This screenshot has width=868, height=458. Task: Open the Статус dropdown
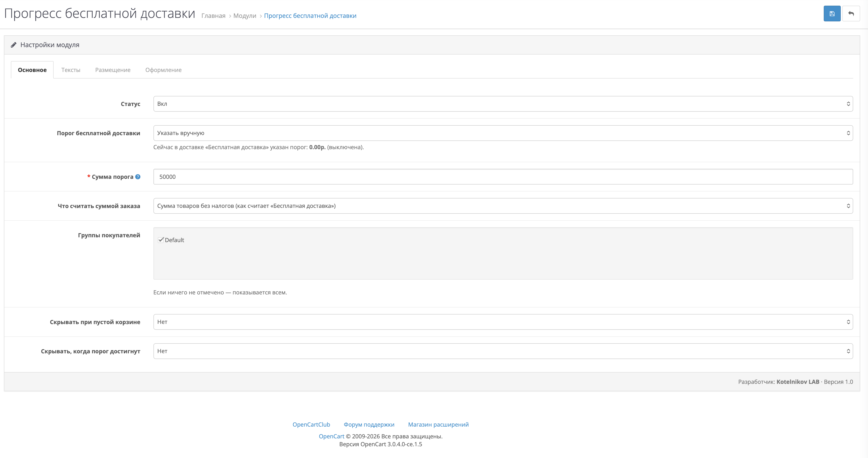(x=503, y=104)
